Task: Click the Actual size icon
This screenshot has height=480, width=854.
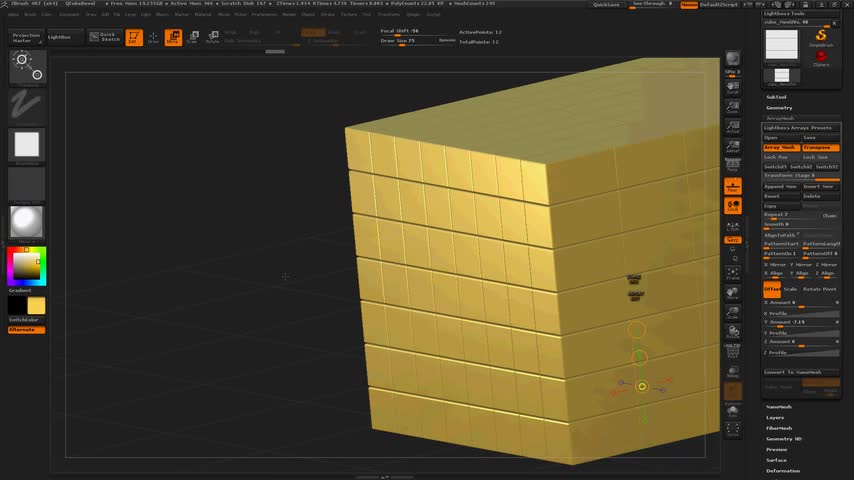Action: 733,127
